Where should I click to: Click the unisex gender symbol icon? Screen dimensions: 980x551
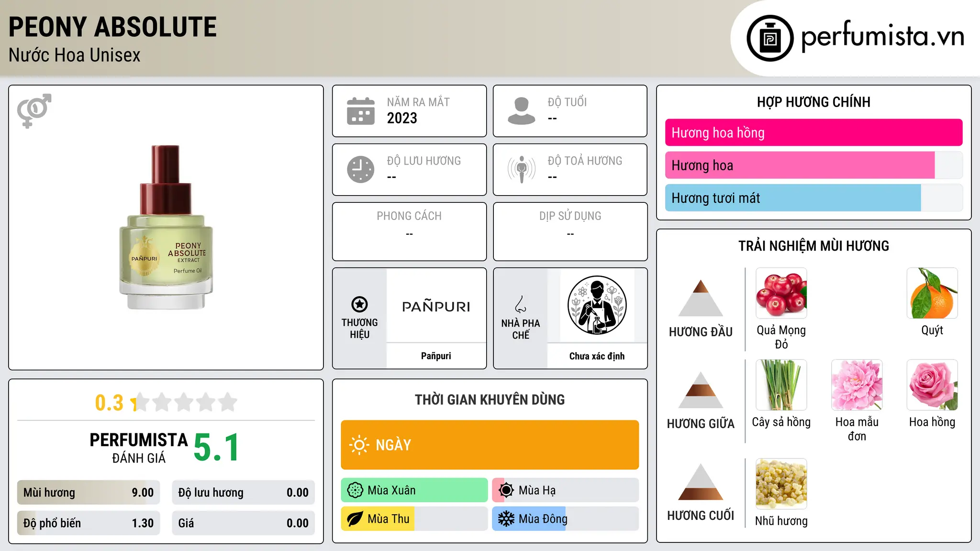34,110
